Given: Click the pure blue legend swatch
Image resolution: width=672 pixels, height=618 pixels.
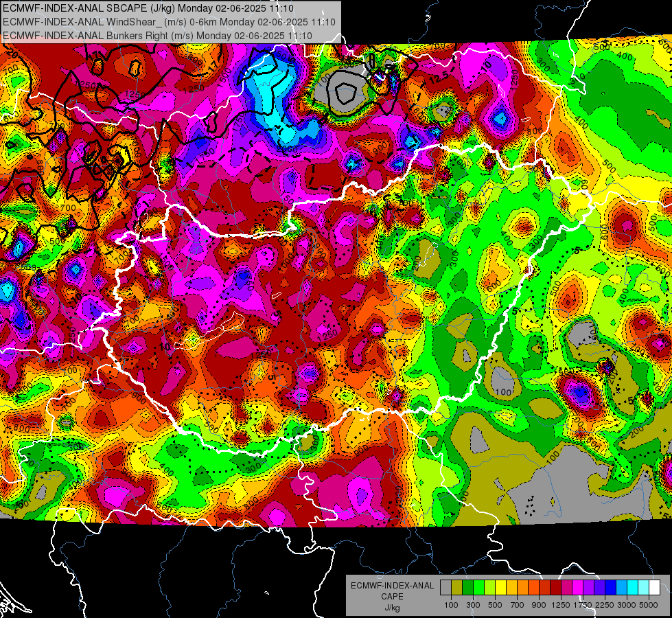Looking at the screenshot, I should coord(611,587).
